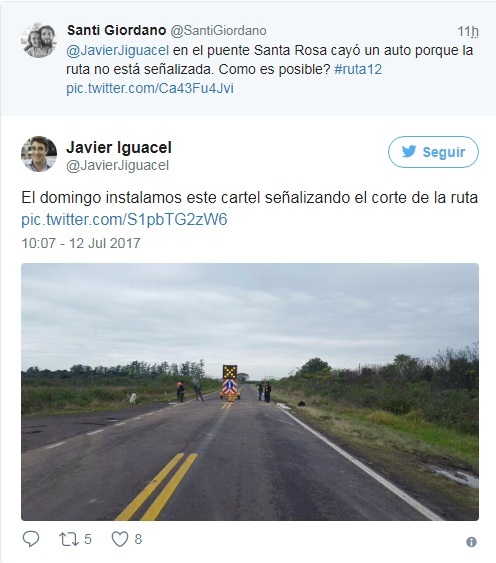Click the @JavierJiguacel mention in quoted tweet
This screenshot has height=563, width=496.
(117, 50)
